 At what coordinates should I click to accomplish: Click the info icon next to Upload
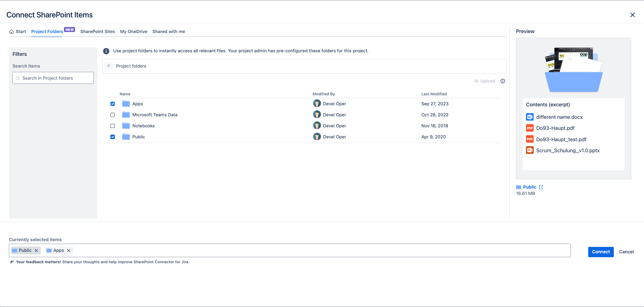click(x=503, y=81)
